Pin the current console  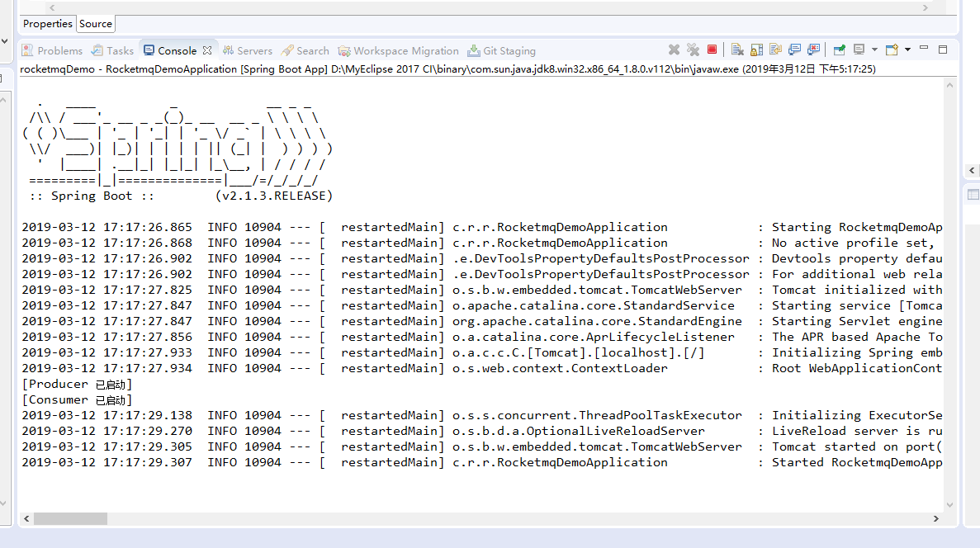[840, 50]
